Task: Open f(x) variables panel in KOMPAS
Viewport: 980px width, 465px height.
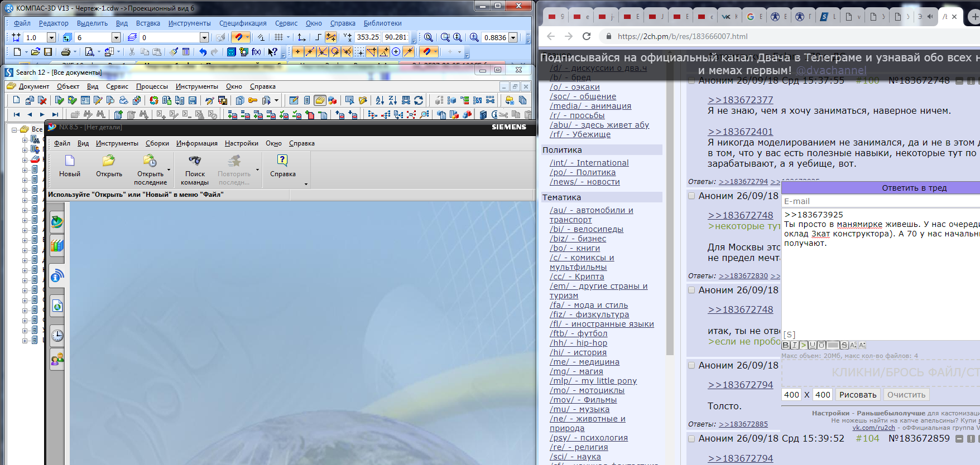Action: 256,52
